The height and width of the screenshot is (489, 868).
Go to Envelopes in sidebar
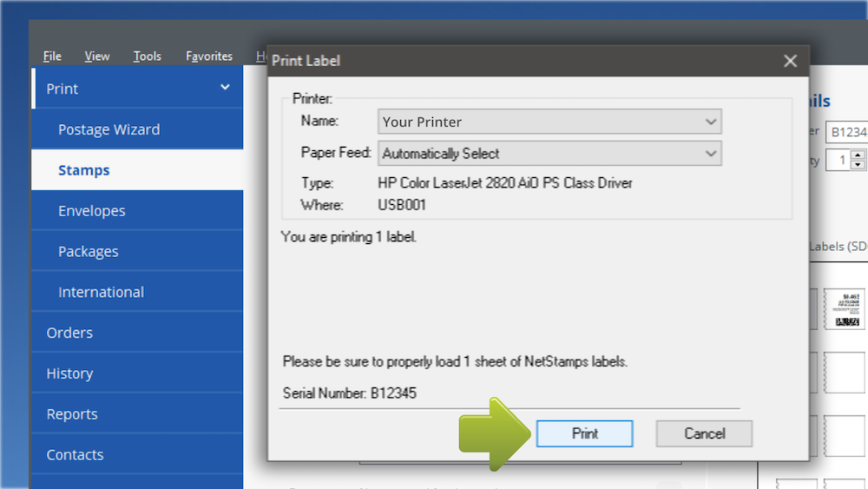91,211
